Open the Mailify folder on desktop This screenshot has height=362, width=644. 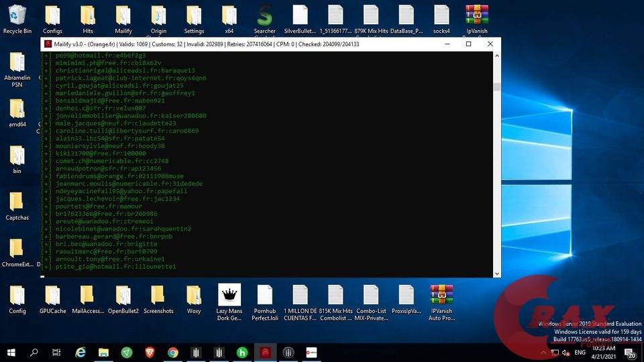point(123,19)
